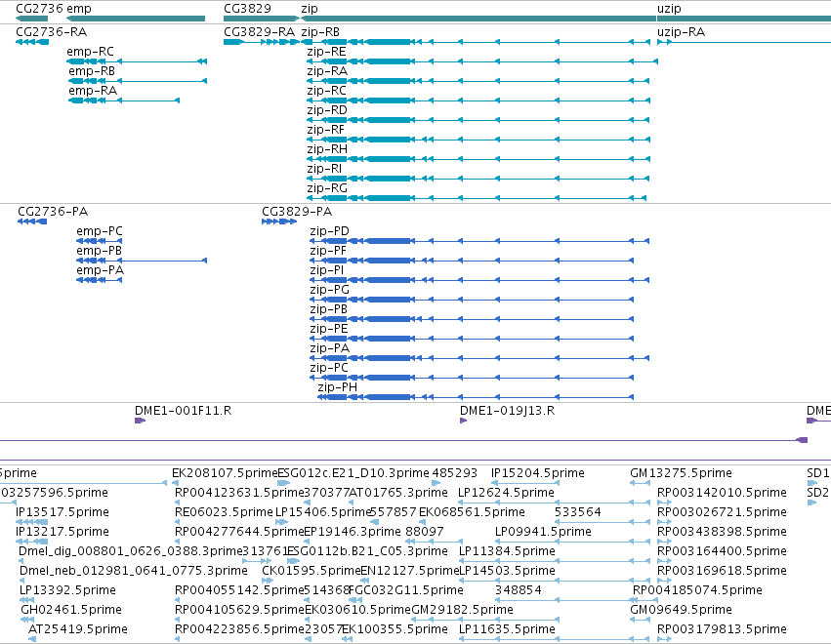Click EST RP003179813.5prime
Image resolution: width=831 pixels, height=644 pixels.
point(722,628)
